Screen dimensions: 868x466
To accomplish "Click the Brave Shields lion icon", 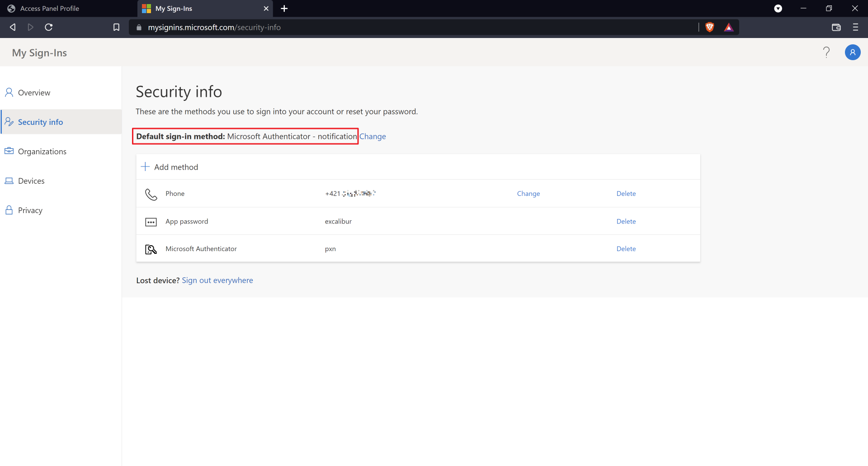I will tap(710, 27).
